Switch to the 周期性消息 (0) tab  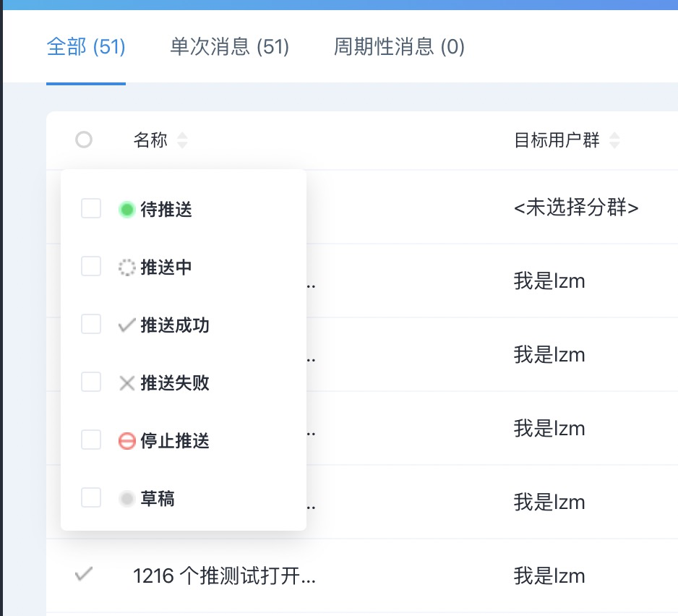[399, 47]
